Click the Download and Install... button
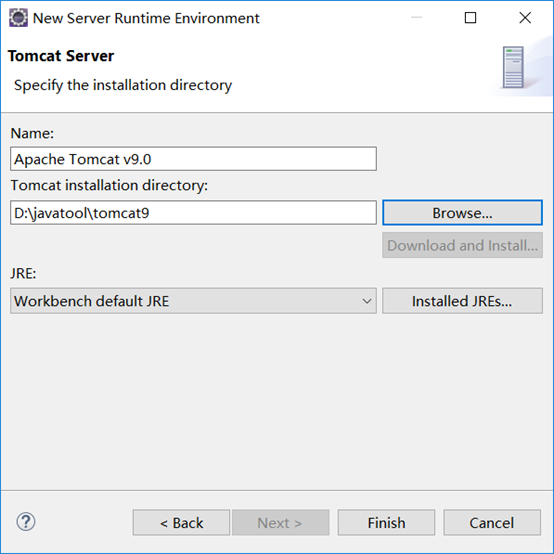 tap(462, 245)
